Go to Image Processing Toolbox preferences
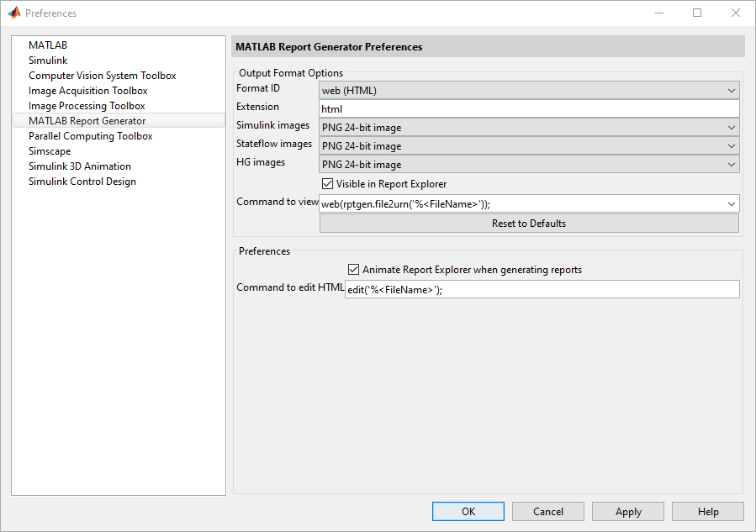 click(x=87, y=106)
